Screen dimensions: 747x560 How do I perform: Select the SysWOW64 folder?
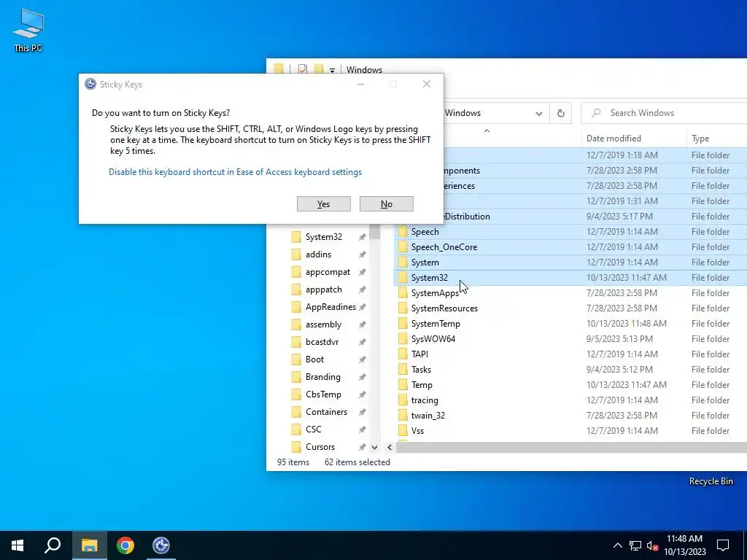pos(433,339)
